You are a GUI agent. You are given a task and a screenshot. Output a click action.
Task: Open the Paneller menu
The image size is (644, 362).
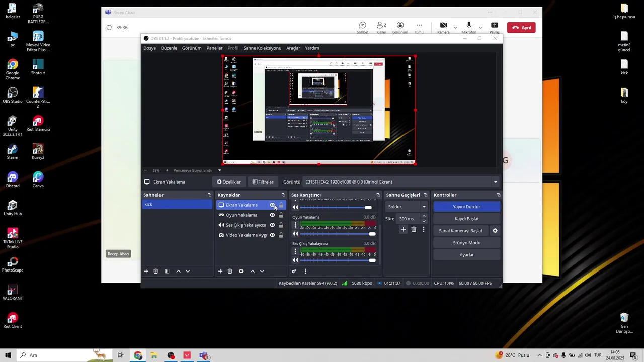pos(214,48)
